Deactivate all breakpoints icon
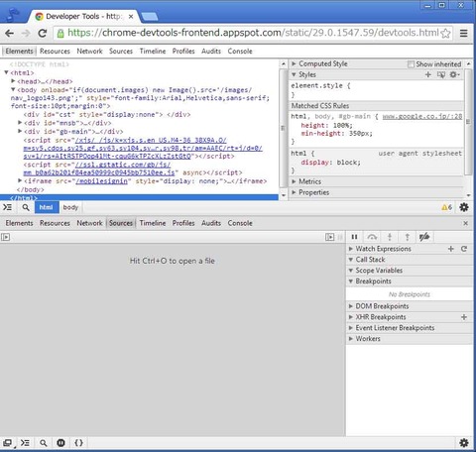 click(x=424, y=237)
